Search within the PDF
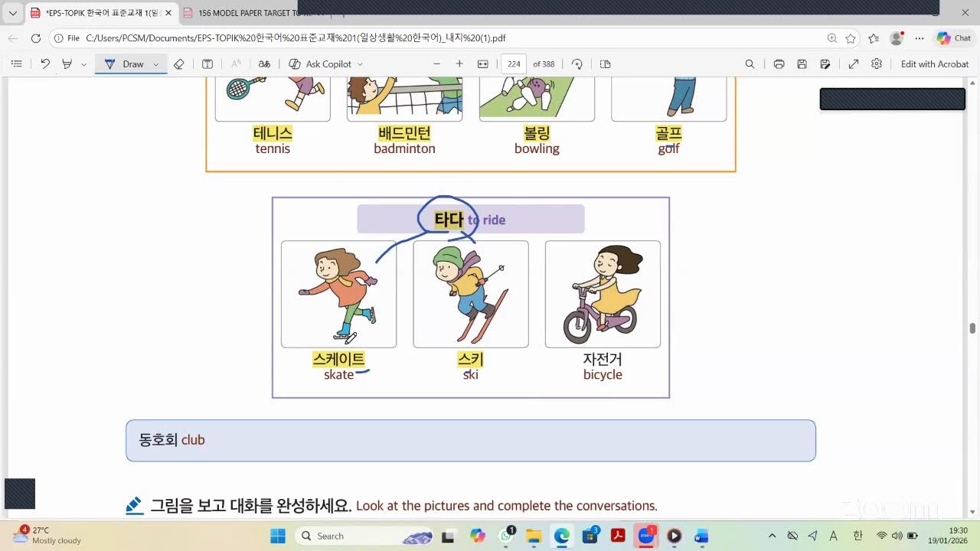The image size is (980, 551). [750, 64]
